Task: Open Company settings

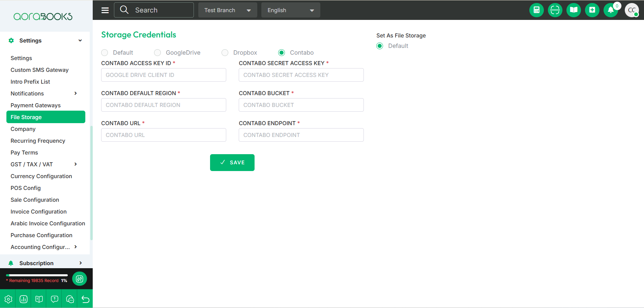Action: [23, 129]
